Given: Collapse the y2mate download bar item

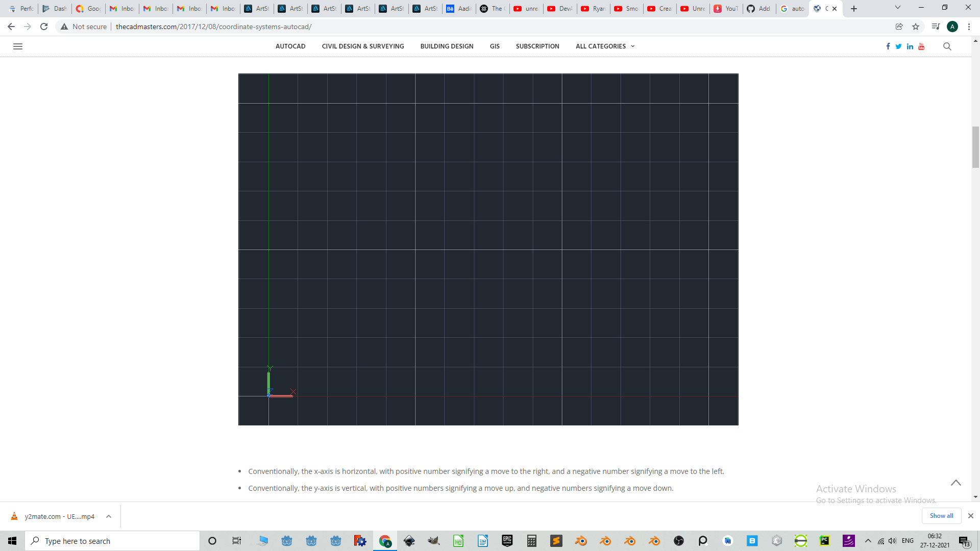Looking at the screenshot, I should 108,516.
